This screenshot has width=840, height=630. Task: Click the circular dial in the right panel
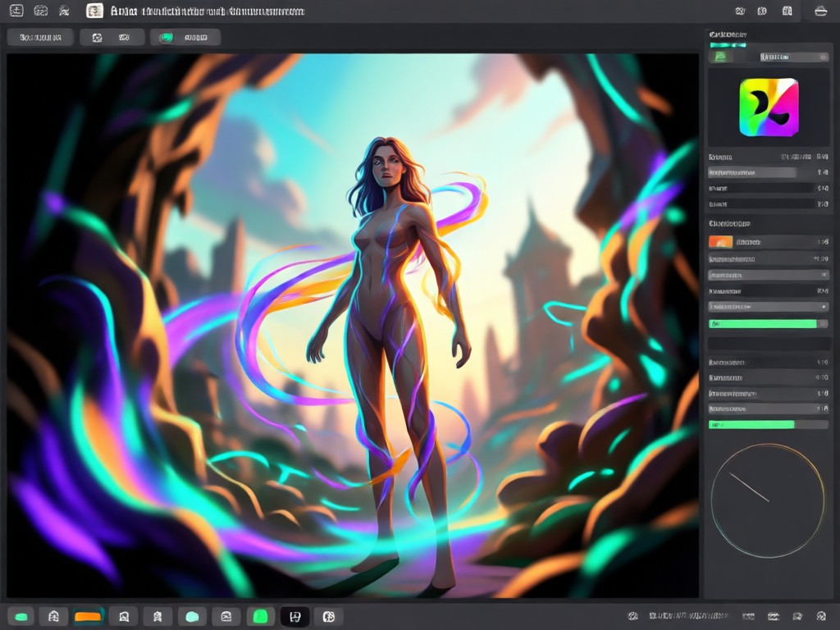768,500
